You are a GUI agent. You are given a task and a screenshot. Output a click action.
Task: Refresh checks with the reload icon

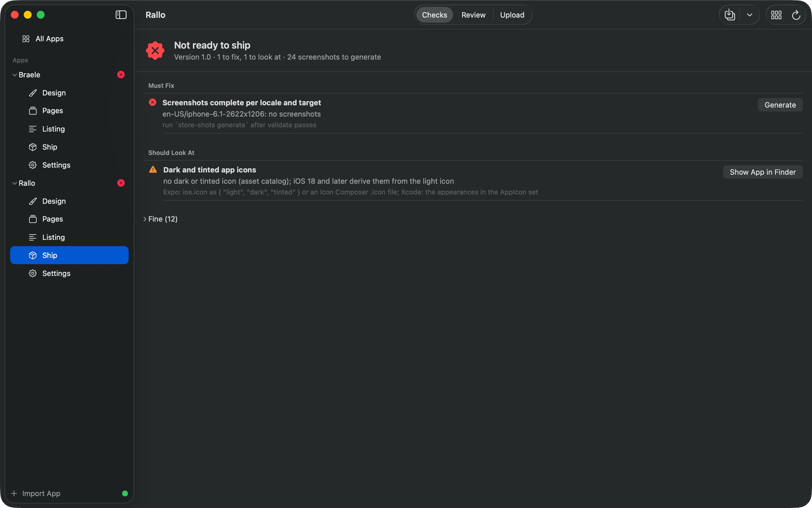tap(796, 15)
